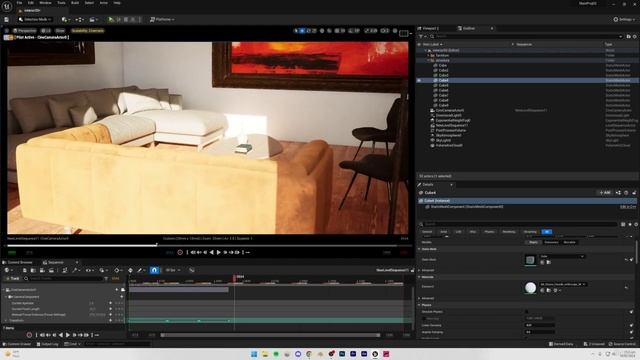Toggle visibility eye for Cube4 row
Image resolution: width=640 pixels, height=360 pixels.
click(419, 80)
